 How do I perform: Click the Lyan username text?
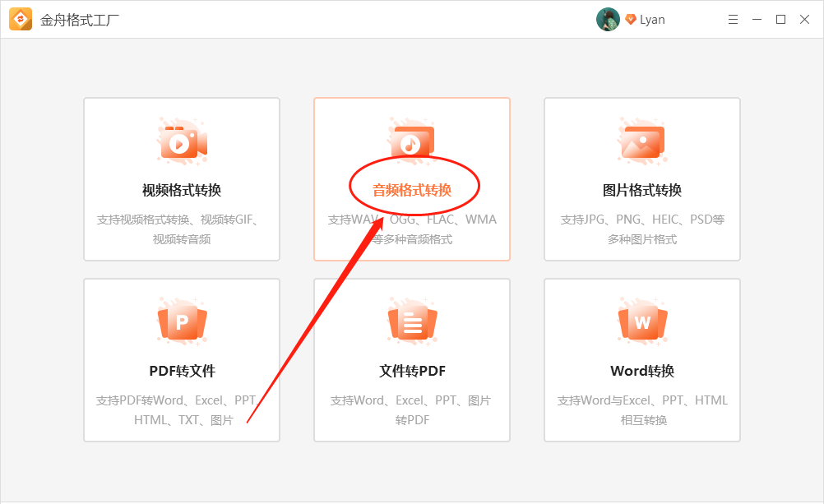point(652,20)
